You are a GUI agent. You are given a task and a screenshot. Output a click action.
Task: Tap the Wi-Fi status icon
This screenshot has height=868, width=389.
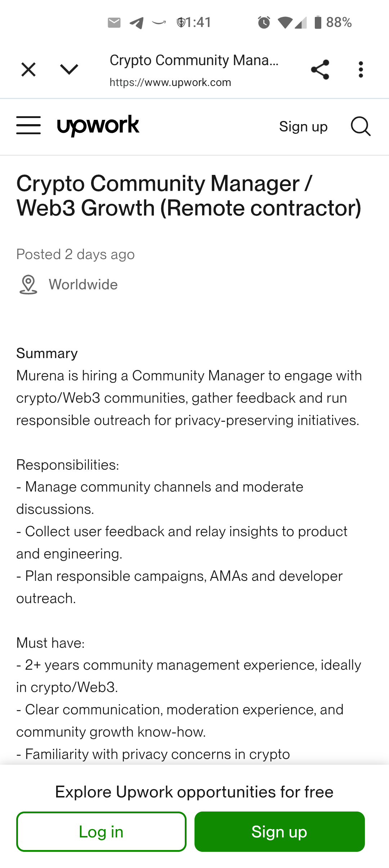(285, 23)
